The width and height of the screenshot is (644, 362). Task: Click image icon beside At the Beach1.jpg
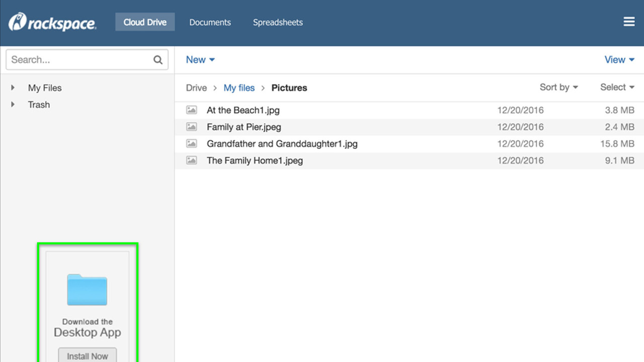192,110
